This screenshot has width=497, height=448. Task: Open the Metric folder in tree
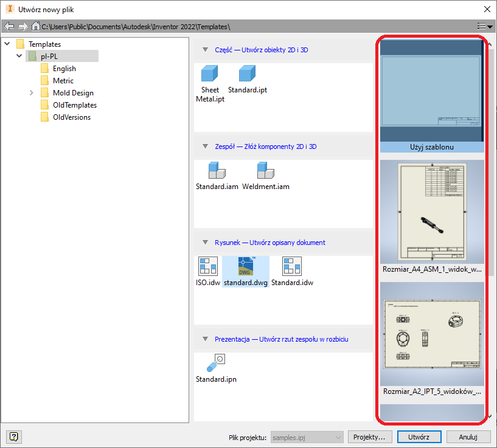63,81
